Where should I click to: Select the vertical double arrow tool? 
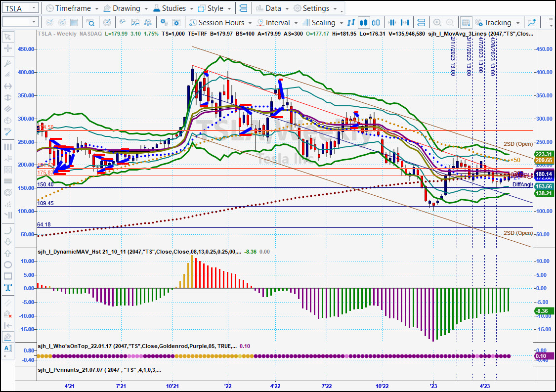[x=7, y=97]
